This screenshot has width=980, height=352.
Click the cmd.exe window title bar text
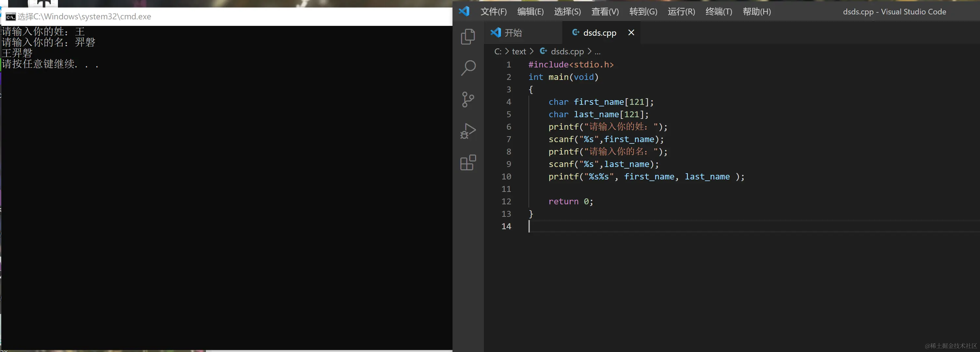coord(84,17)
